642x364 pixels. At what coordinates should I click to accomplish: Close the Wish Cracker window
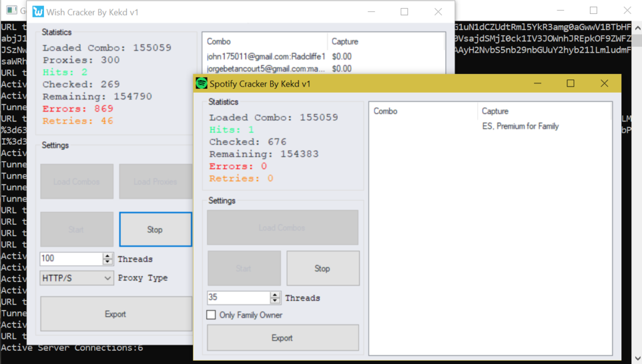pyautogui.click(x=438, y=12)
